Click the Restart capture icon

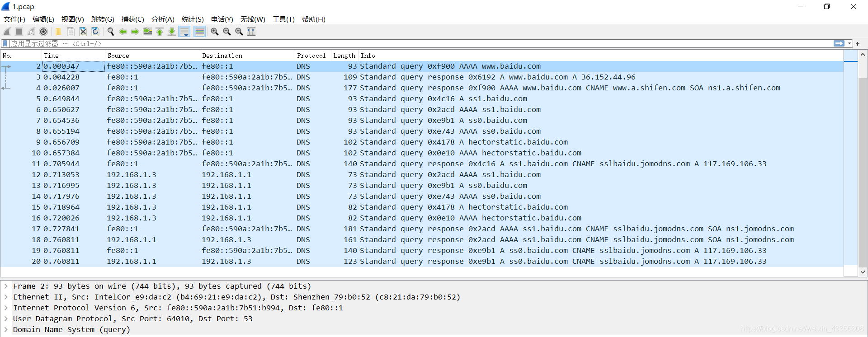(x=31, y=32)
